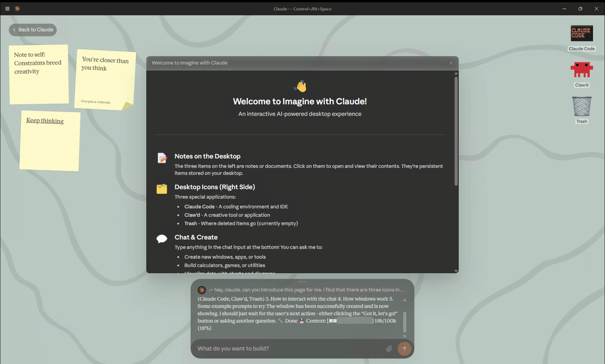Screen dimensions: 605x364
Task: Click the 'hey, claude. can you introduce' prompt line
Action: click(309, 290)
